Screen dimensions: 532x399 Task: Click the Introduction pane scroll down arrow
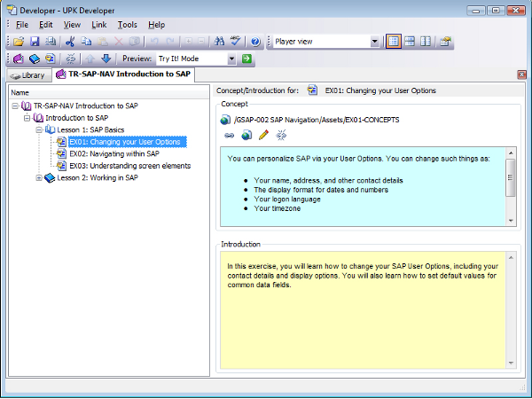coord(511,364)
